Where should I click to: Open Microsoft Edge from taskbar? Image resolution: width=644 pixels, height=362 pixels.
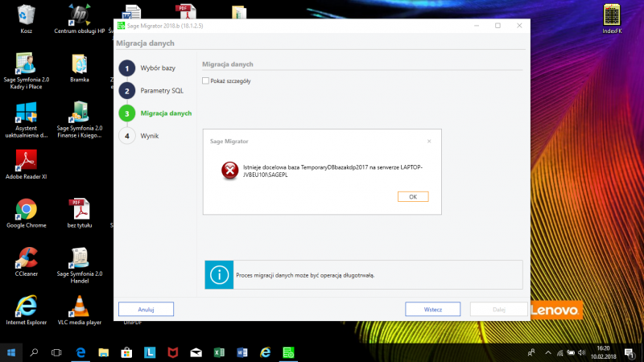coord(80,352)
